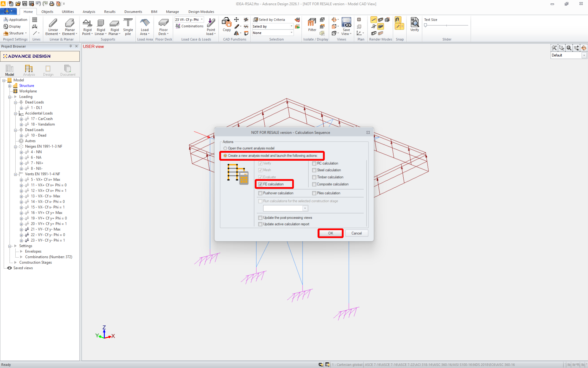Viewport: 588px width, 368px height.
Task: Check Update the post-processing views
Action: (x=260, y=218)
